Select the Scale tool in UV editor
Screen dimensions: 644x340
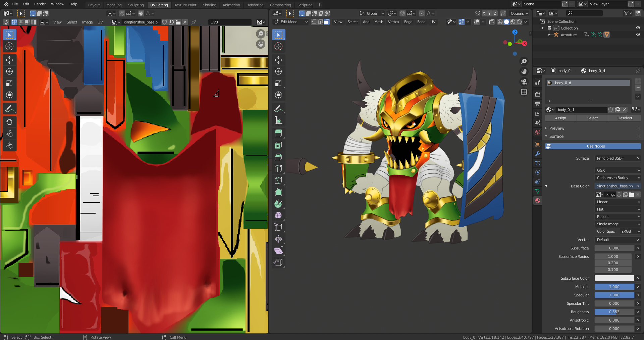[9, 83]
